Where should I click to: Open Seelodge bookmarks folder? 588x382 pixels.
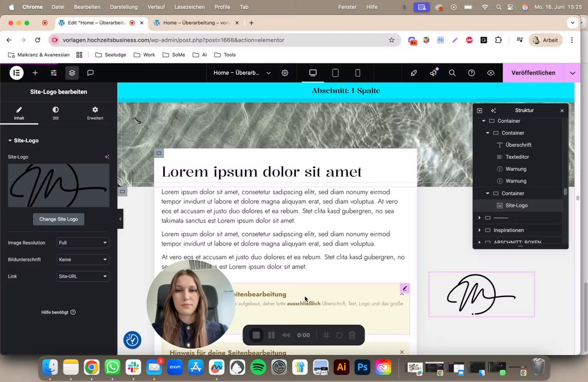point(110,55)
